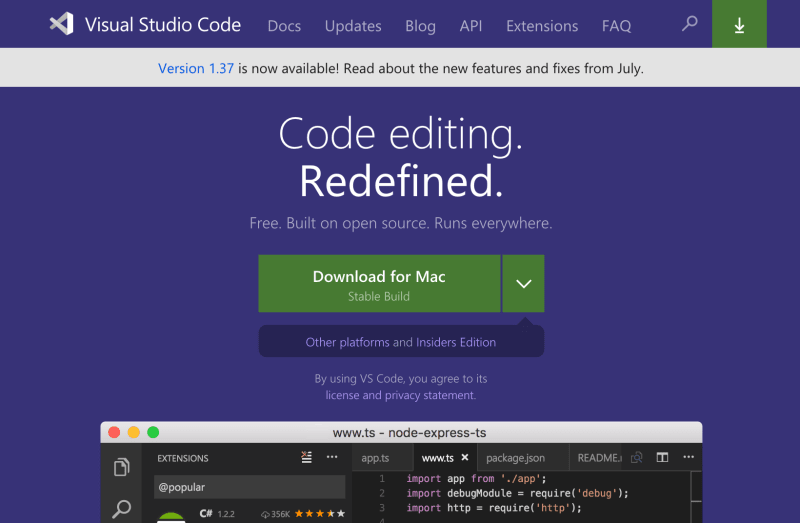Click the open preview icon in editor toolbar
This screenshot has width=800, height=523.
pyautogui.click(x=637, y=458)
